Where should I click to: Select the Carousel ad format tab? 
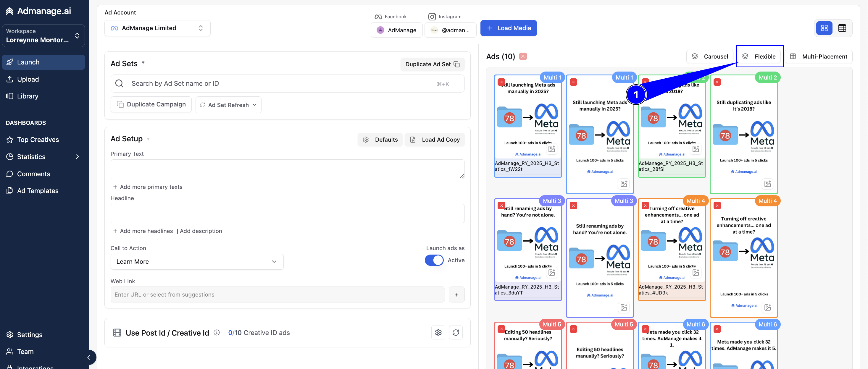710,56
